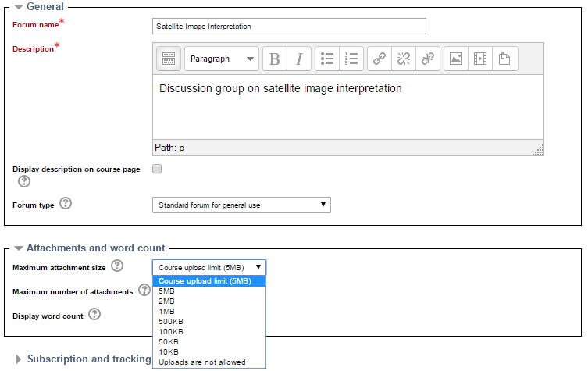588x371 pixels.
Task: Insert an unordered bullet list
Action: coord(327,59)
